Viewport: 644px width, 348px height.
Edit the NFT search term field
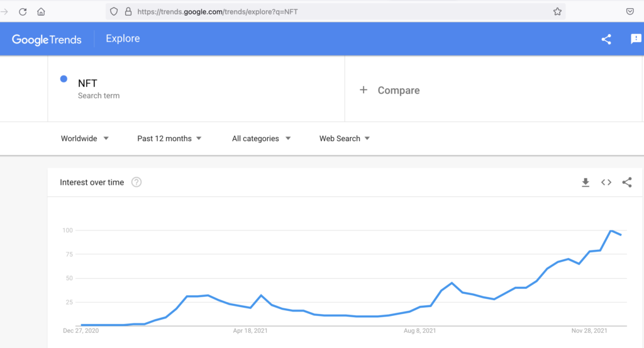tap(196, 89)
